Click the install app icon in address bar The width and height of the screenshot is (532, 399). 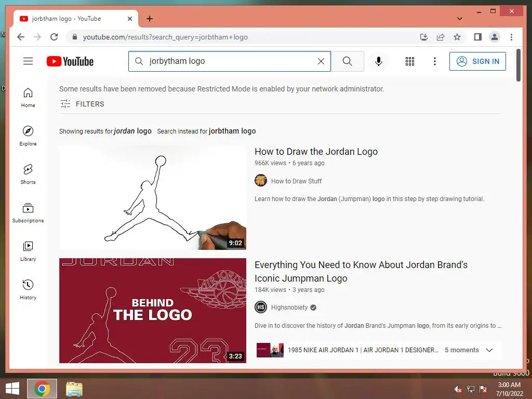click(x=423, y=37)
